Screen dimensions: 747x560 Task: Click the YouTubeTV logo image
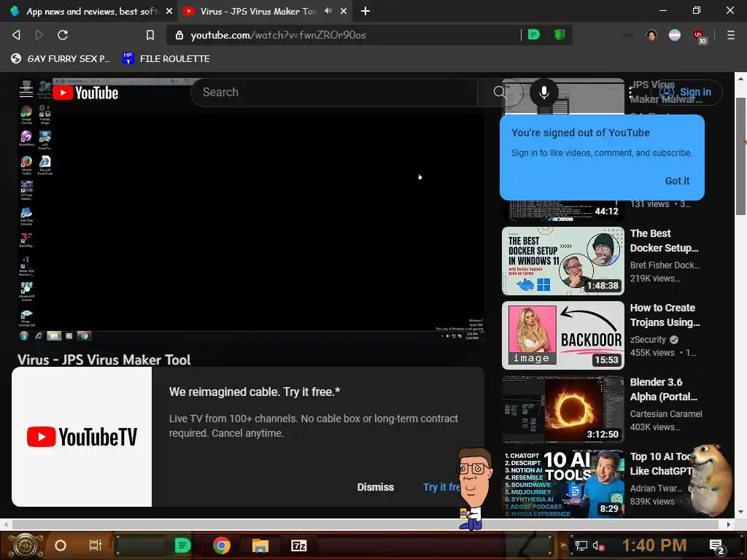pyautogui.click(x=82, y=437)
